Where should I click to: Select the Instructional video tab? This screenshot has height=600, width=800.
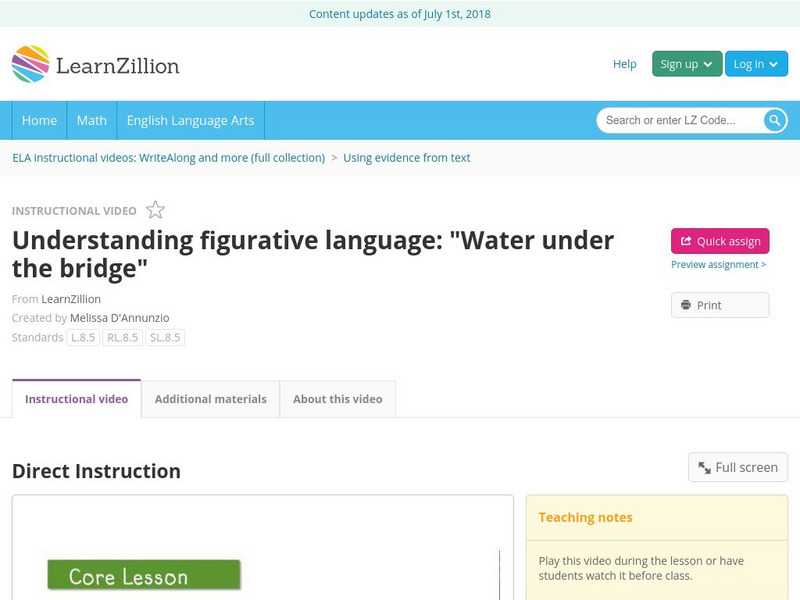(x=76, y=399)
